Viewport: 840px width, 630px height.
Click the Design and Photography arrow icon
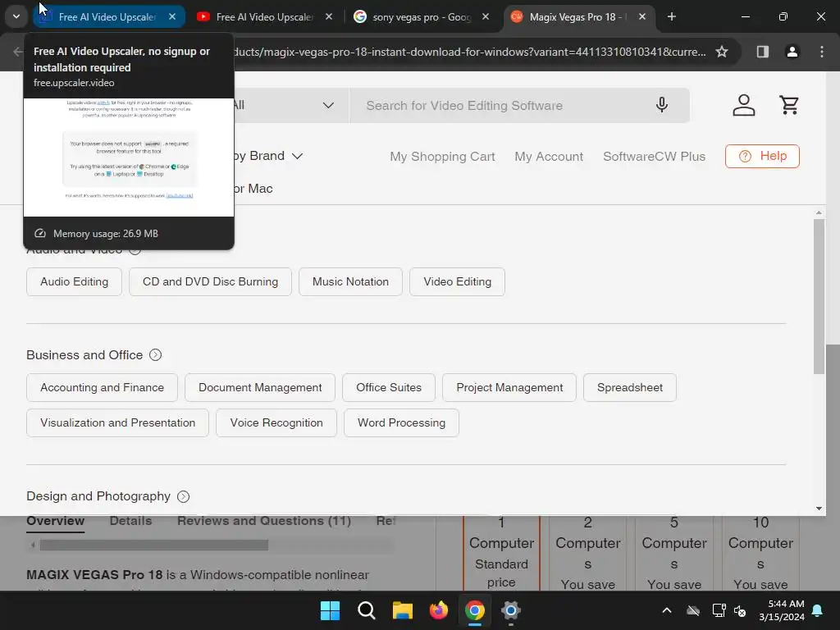click(183, 496)
